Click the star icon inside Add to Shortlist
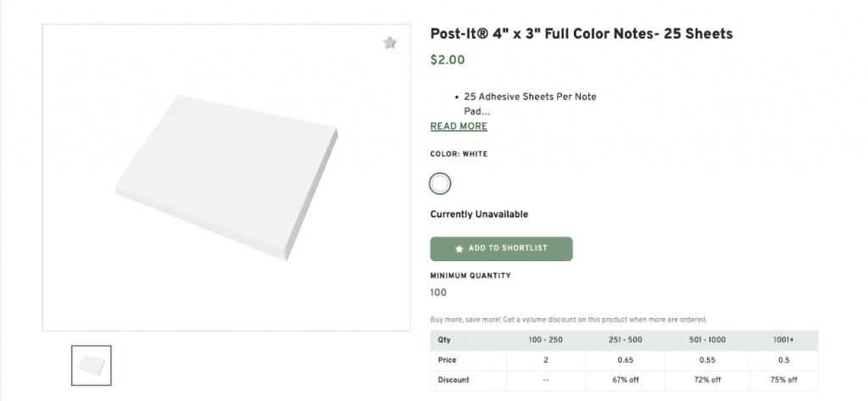This screenshot has height=401, width=868. pos(459,248)
